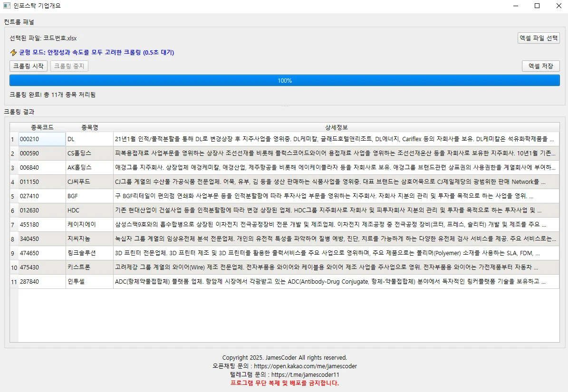The height and width of the screenshot is (392, 568).
Task: Select stock code cell 000210
Action: [x=42, y=139]
